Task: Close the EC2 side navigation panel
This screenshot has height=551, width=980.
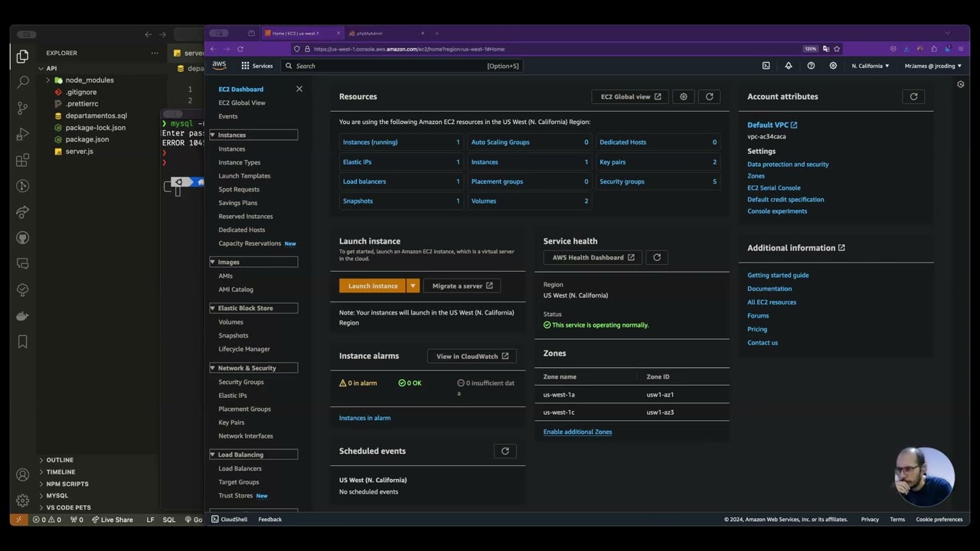Action: (x=299, y=89)
